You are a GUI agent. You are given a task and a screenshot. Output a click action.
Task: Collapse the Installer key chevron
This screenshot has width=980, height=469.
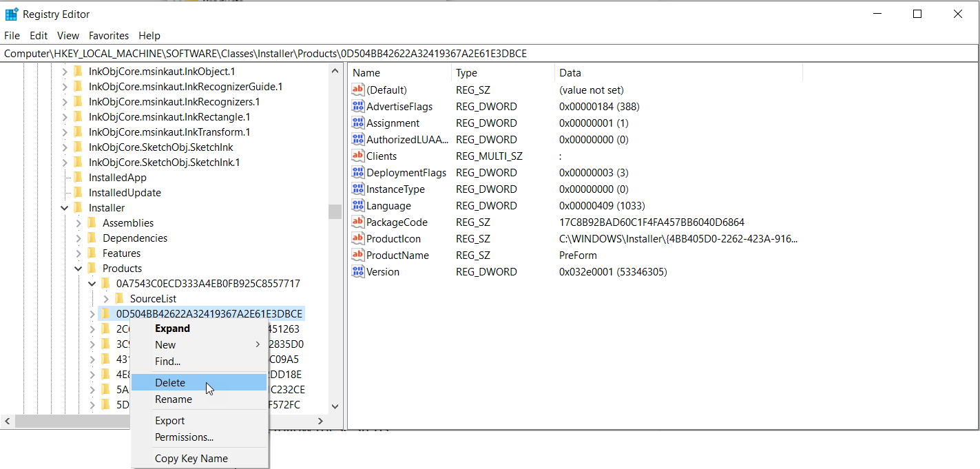click(64, 207)
